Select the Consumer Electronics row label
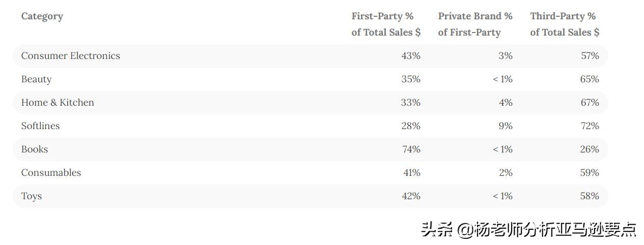The height and width of the screenshot is (245, 644). (x=71, y=56)
